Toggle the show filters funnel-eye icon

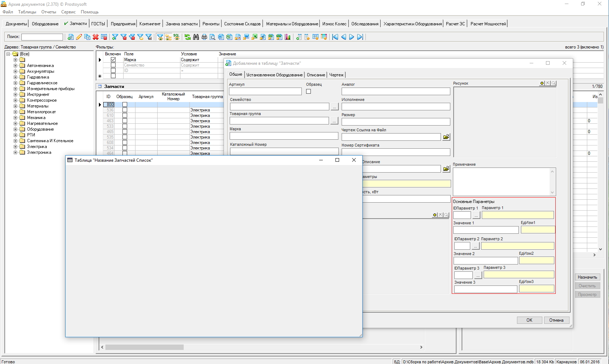coord(160,37)
